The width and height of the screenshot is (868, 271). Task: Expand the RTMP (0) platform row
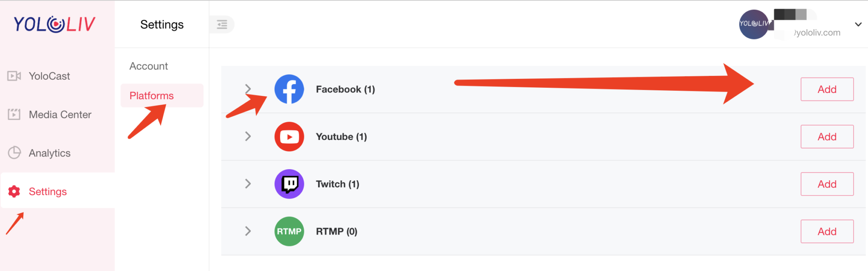(x=248, y=231)
